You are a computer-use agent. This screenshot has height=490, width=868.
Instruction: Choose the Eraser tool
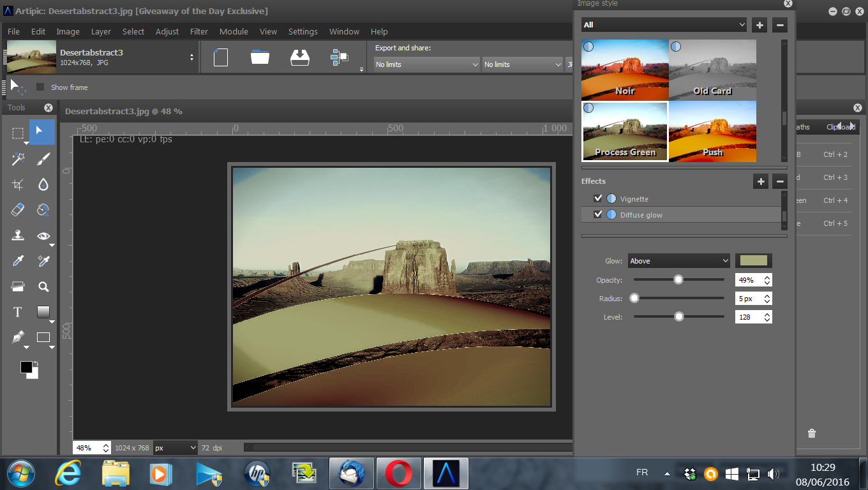click(x=18, y=210)
